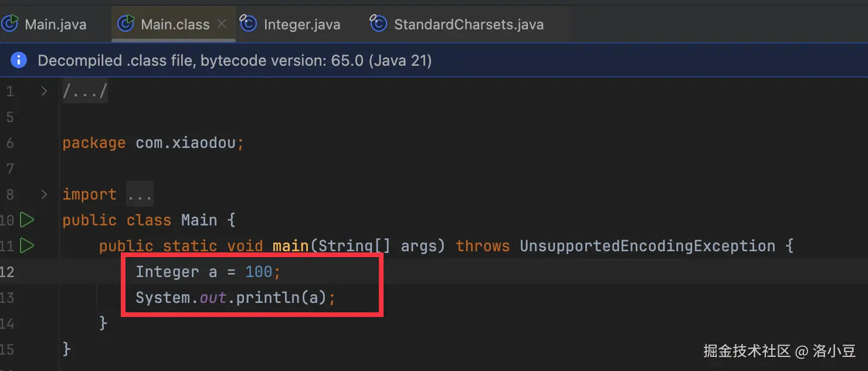Unfold the collapsed import ... placeholder
The image size is (868, 371).
(x=140, y=194)
